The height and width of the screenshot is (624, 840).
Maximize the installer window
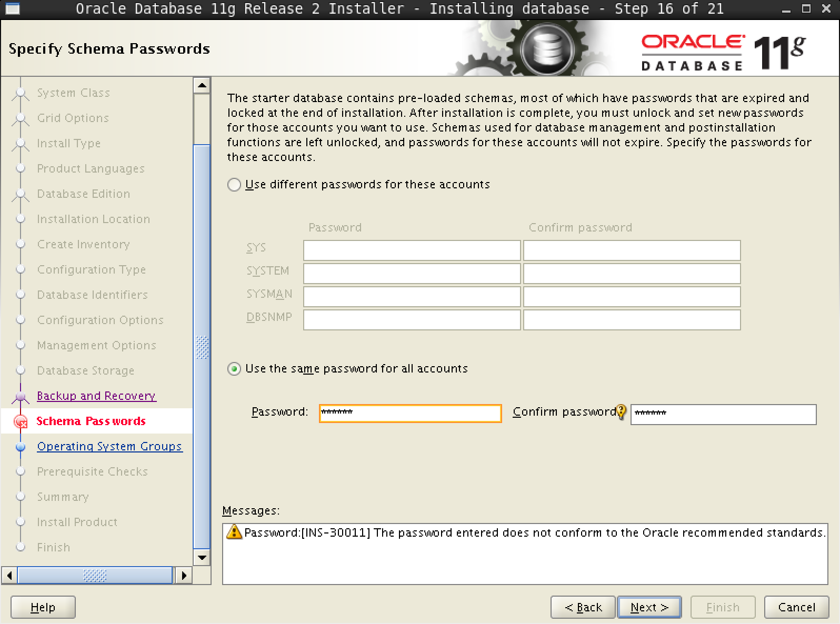806,9
